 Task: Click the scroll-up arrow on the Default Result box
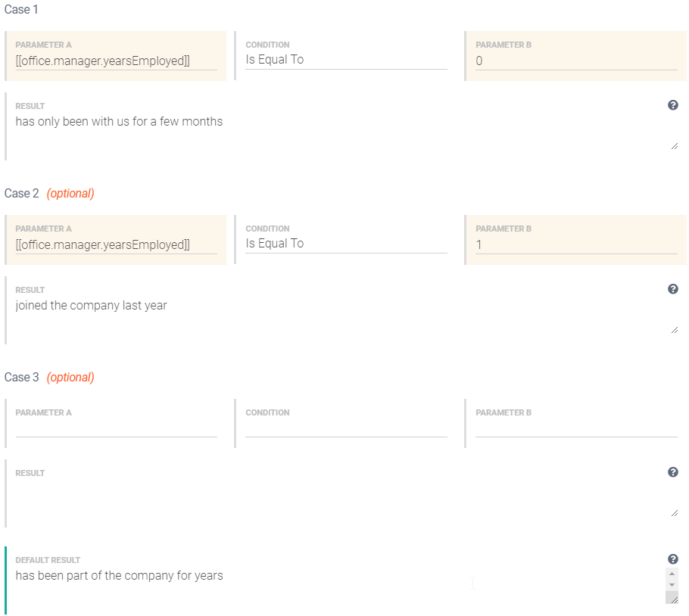[x=672, y=573]
